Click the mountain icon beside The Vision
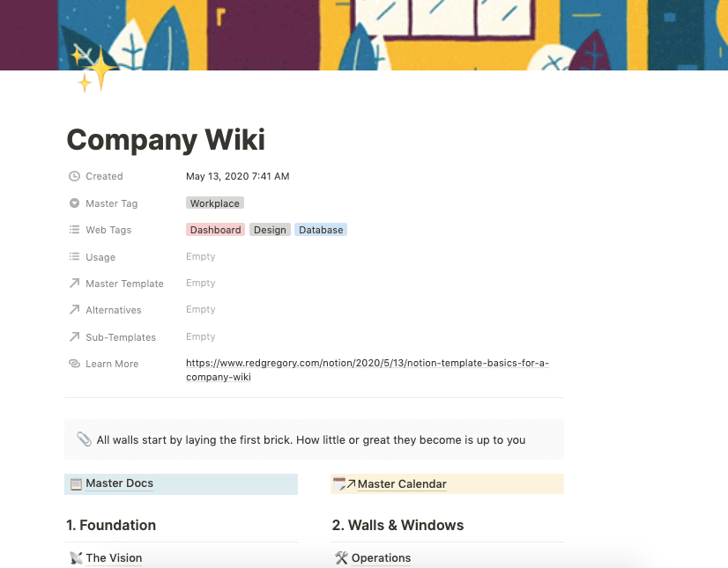The image size is (728, 568). tap(76, 557)
